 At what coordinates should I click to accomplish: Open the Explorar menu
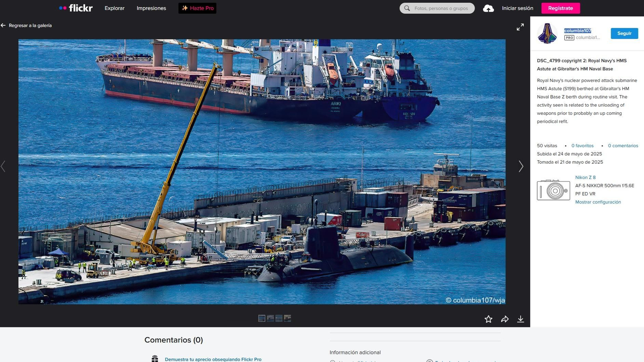(114, 8)
